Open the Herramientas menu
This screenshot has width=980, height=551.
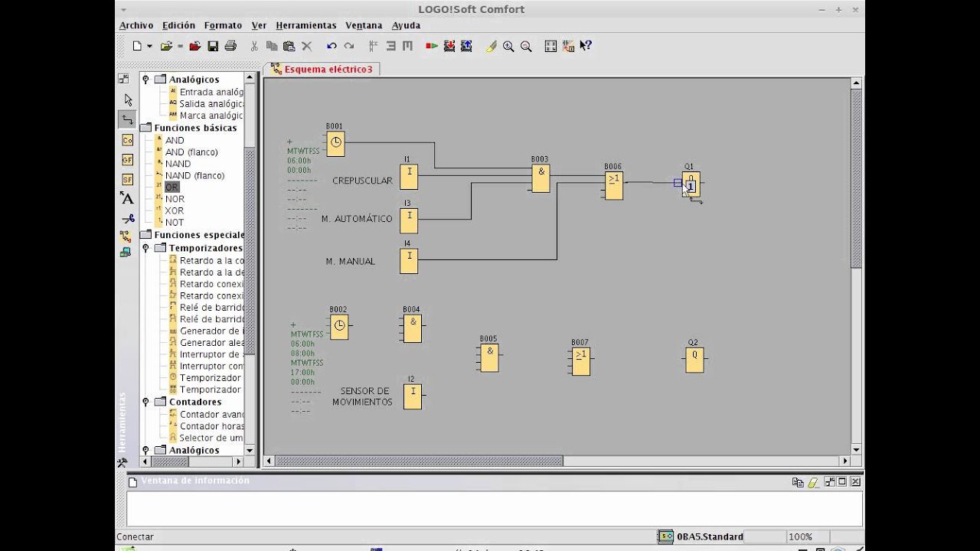coord(305,25)
